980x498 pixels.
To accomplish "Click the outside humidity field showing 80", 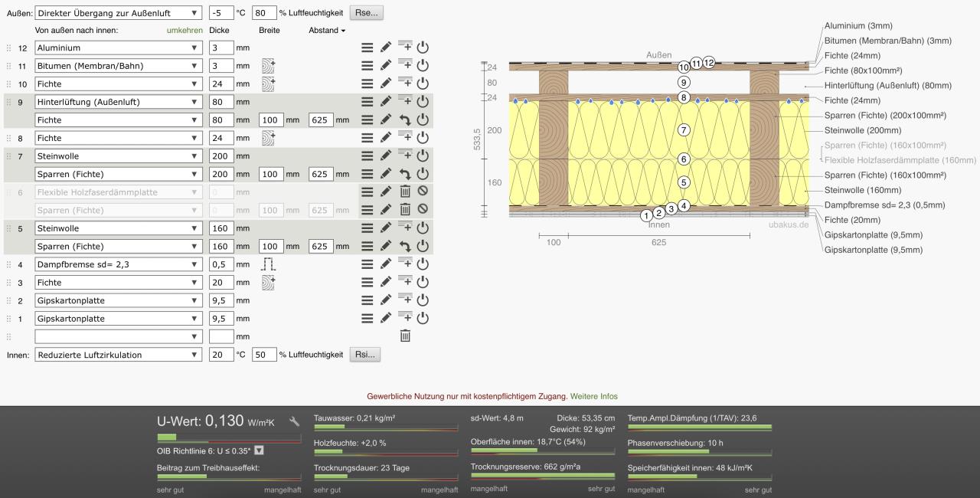I will pyautogui.click(x=264, y=13).
